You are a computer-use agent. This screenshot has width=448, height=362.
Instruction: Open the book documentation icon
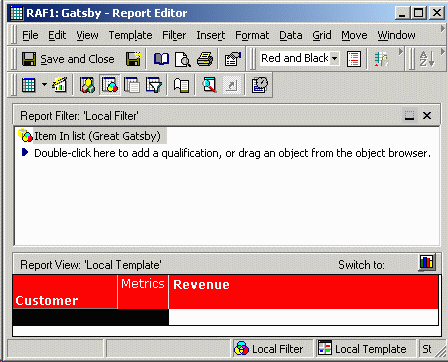(161, 59)
